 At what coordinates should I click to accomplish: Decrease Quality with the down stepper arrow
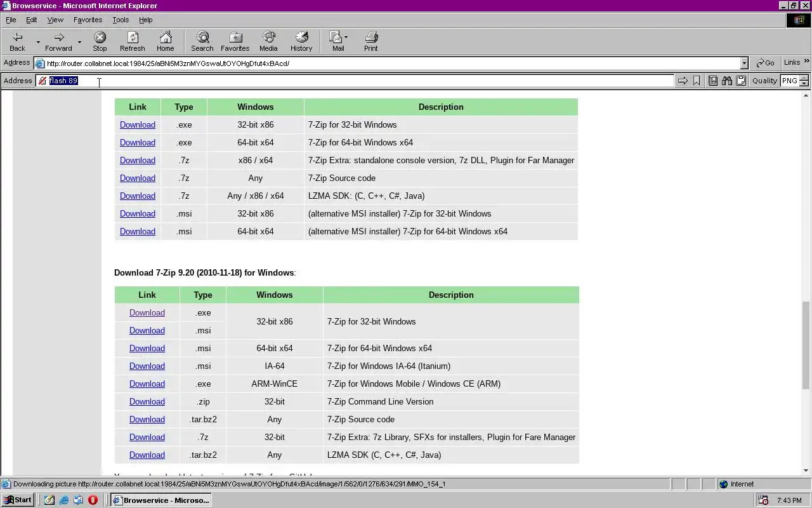click(804, 84)
